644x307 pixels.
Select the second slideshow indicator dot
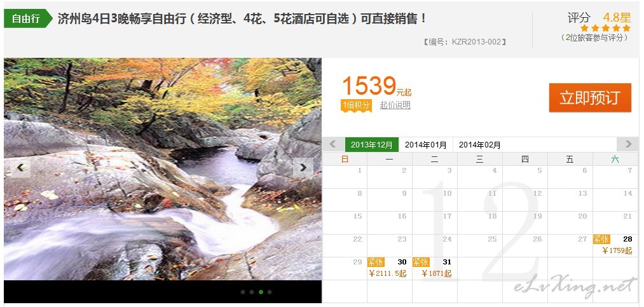[x=252, y=292]
